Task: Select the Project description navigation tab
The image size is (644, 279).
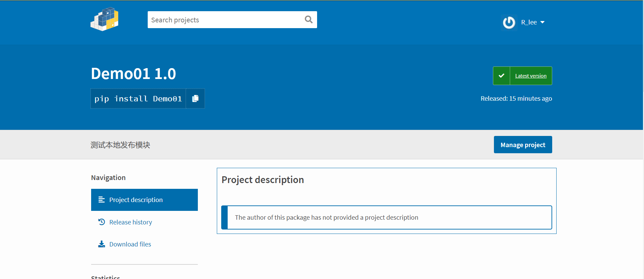Action: pos(144,200)
